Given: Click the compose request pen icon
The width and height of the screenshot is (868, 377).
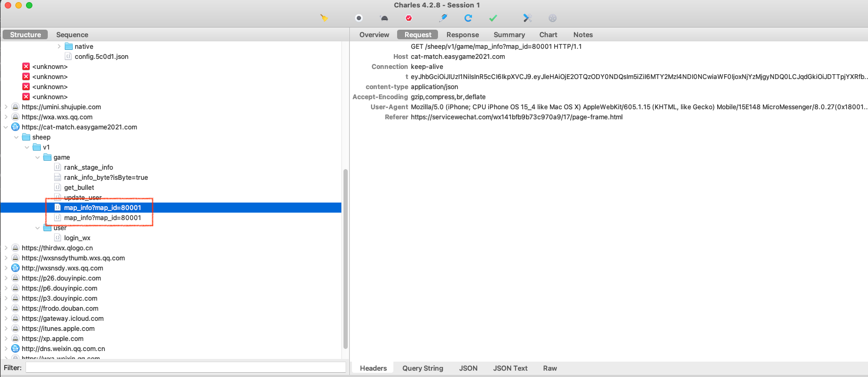Looking at the screenshot, I should click(443, 18).
